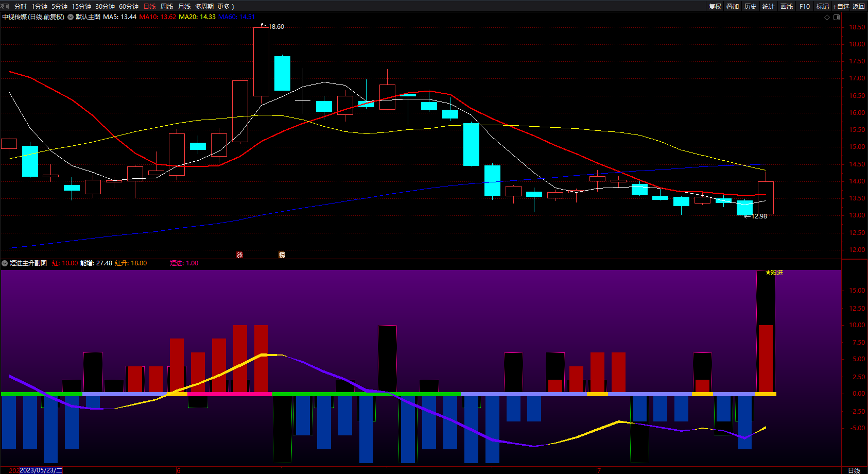Click the 红: 10.00 indicator value
The width and height of the screenshot is (868, 474).
pos(65,263)
